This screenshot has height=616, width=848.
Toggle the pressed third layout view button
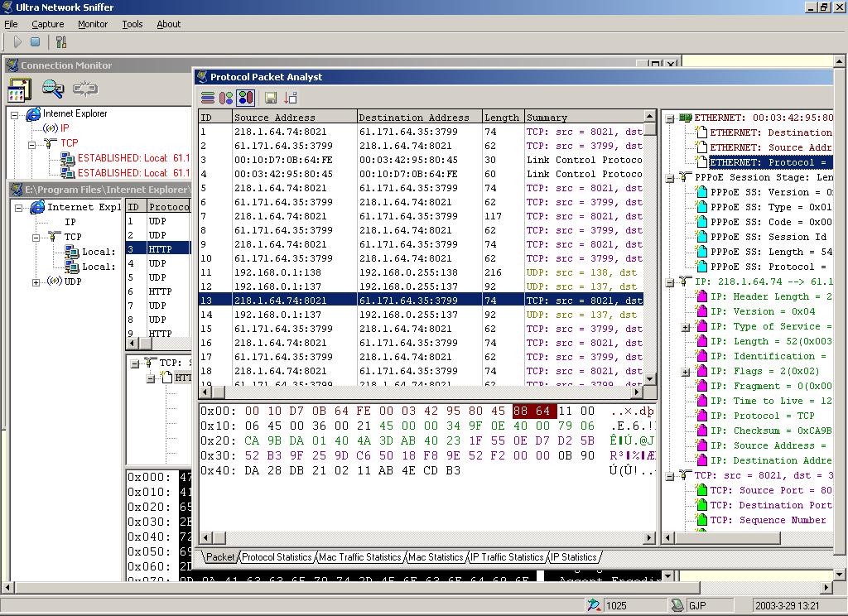[x=245, y=98]
